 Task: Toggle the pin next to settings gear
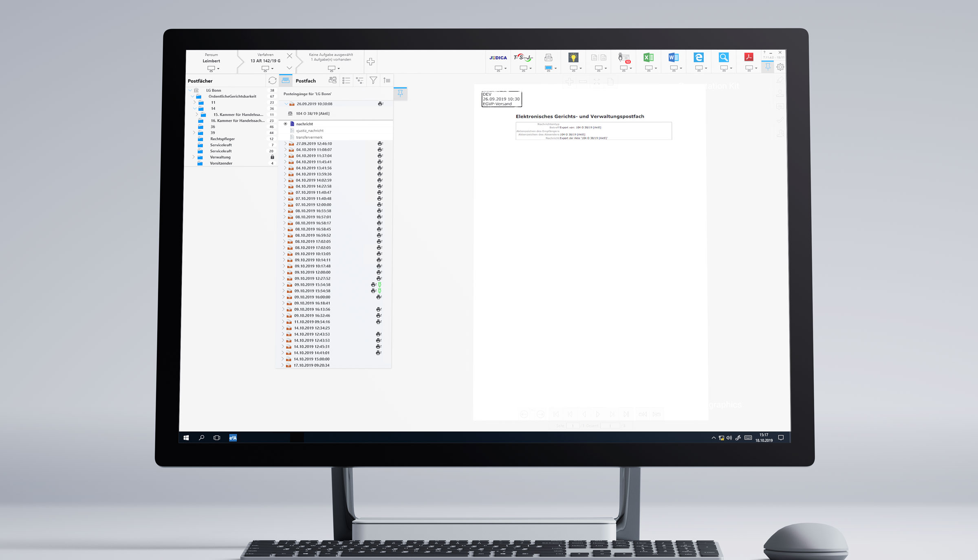coord(768,67)
